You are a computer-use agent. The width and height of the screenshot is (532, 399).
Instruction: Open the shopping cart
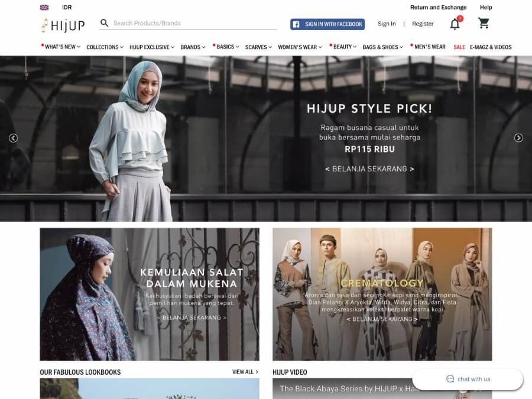coord(484,24)
